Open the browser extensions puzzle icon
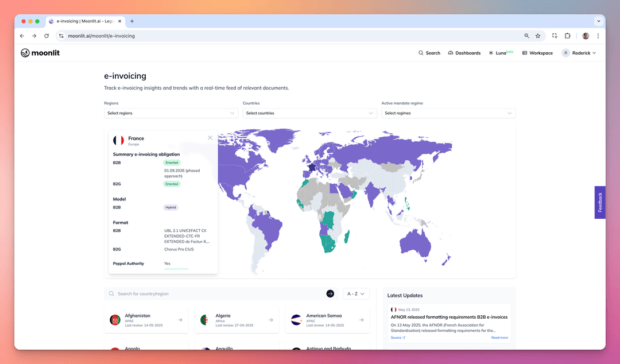This screenshot has height=364, width=620. 567,36
